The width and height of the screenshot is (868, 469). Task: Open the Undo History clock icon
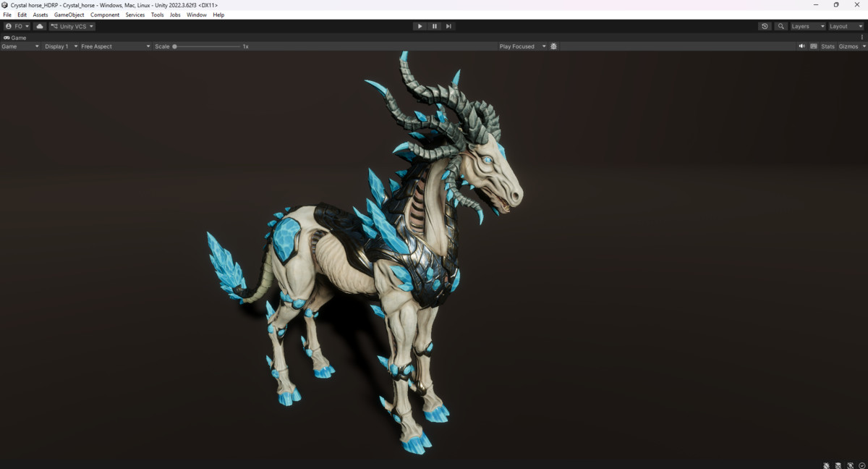pyautogui.click(x=765, y=26)
